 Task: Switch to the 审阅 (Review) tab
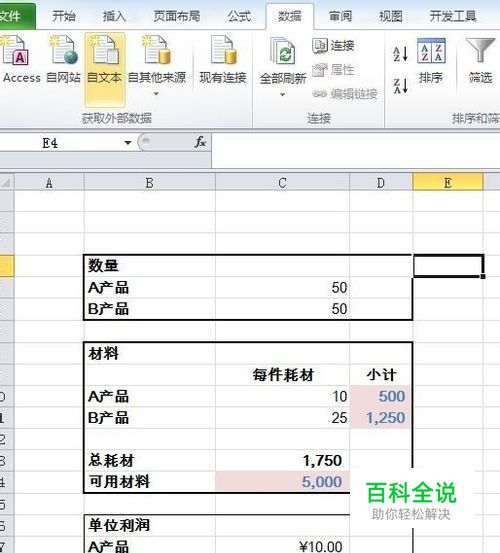[340, 16]
